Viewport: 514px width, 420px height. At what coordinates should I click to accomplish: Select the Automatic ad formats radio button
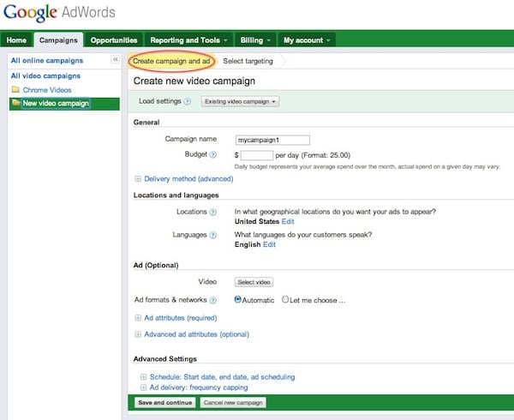(237, 299)
